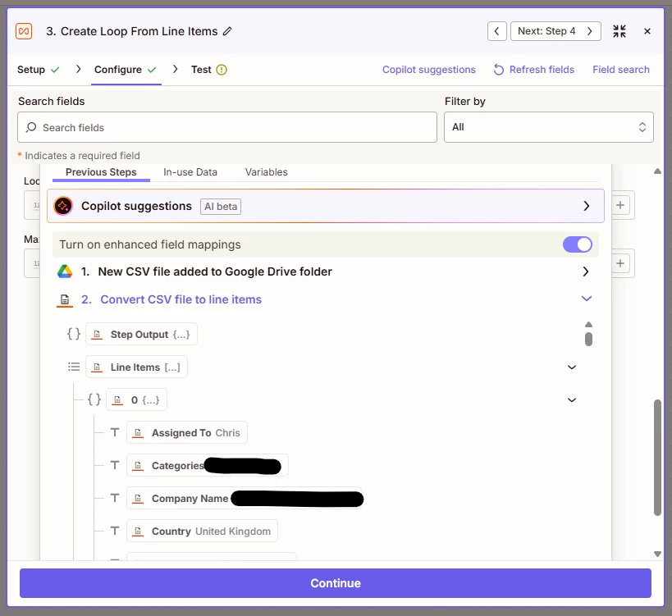The height and width of the screenshot is (616, 672).
Task: Select the Categories field pill
Action: [208, 466]
